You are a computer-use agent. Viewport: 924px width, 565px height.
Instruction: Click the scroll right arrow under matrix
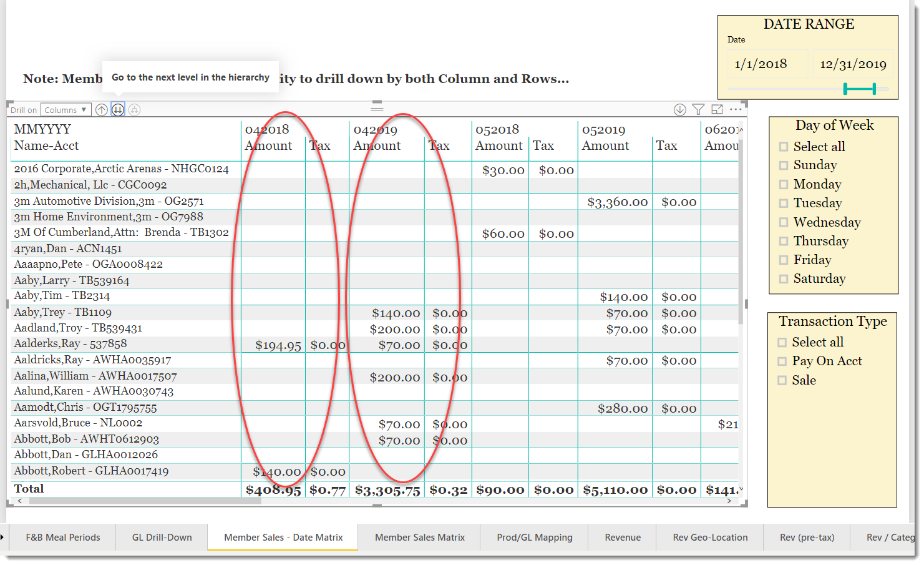[x=729, y=501]
